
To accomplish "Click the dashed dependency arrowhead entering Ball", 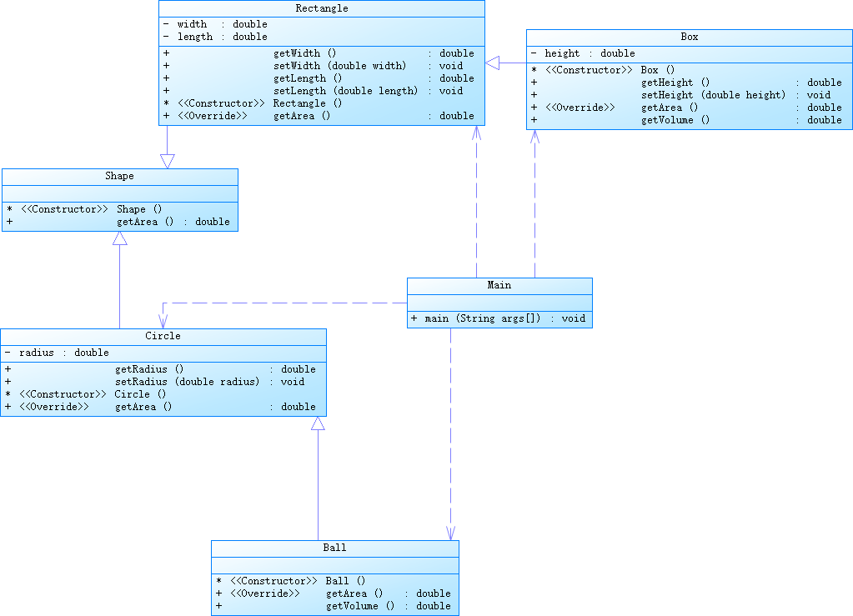I will pyautogui.click(x=450, y=533).
